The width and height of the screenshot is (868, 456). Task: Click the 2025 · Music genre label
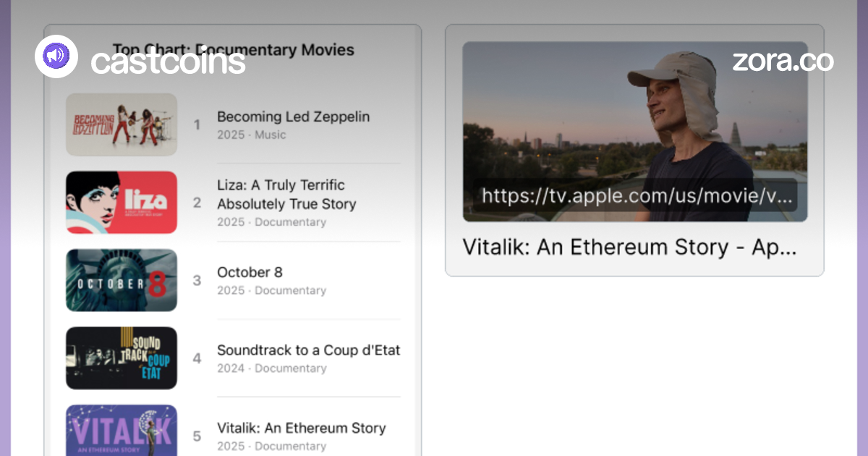click(x=251, y=135)
